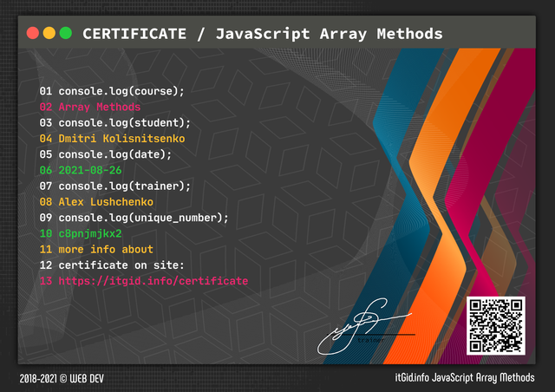Viewport: 555px width, 392px height.
Task: Click the certificate title 'JavaScript Array Methods'
Action: tap(330, 34)
